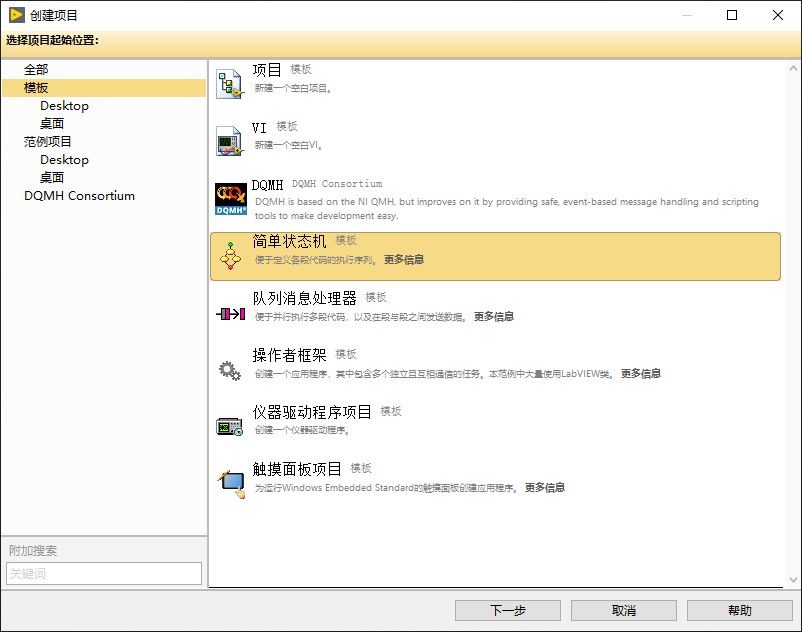
Task: Select Desktop under 模板
Action: [x=64, y=106]
